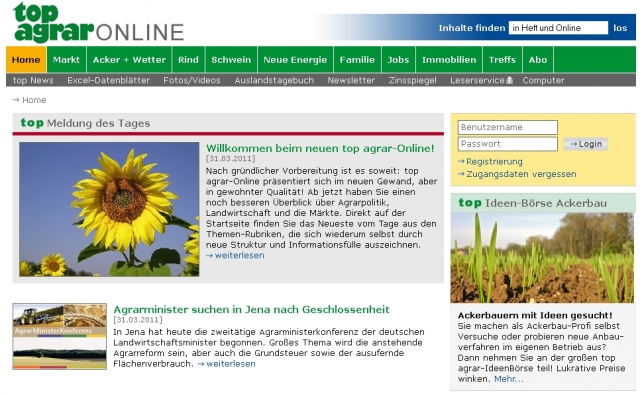
Task: Open Zinsspiegel submenu item
Action: point(413,80)
